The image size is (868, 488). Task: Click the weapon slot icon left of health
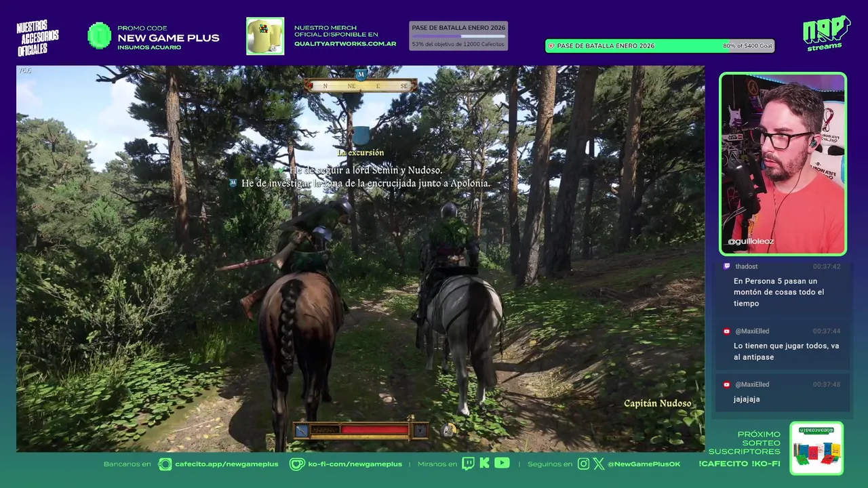(x=302, y=430)
